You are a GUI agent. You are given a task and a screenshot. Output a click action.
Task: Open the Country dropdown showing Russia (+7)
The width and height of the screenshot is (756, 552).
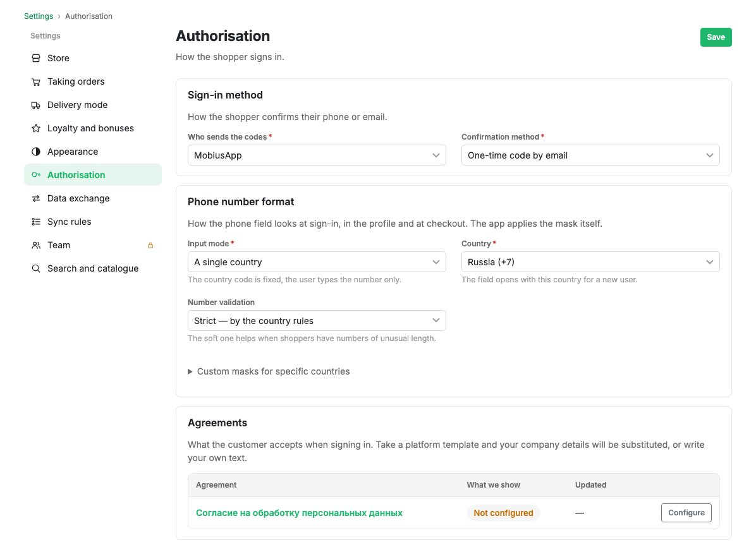tap(590, 262)
